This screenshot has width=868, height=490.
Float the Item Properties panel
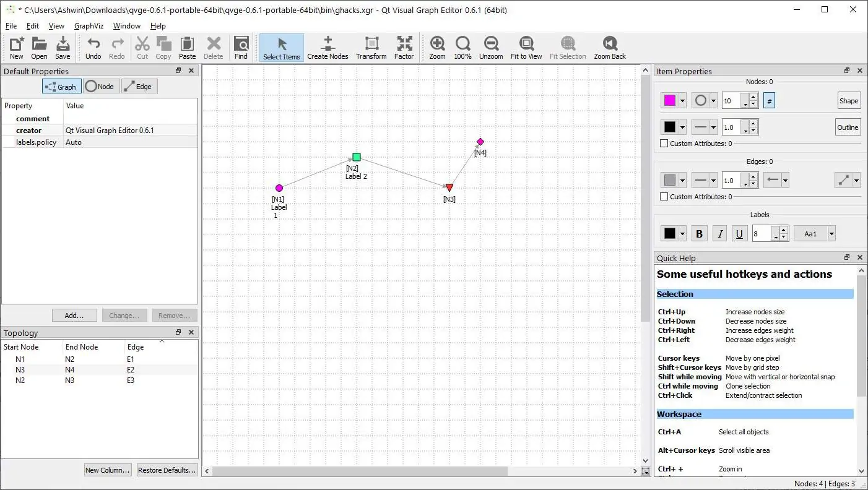pos(847,71)
